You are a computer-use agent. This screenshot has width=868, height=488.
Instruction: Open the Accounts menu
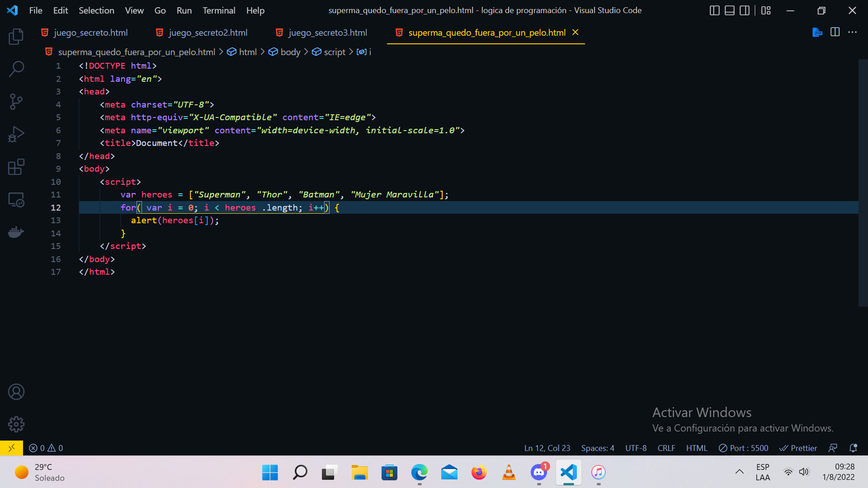pyautogui.click(x=16, y=392)
